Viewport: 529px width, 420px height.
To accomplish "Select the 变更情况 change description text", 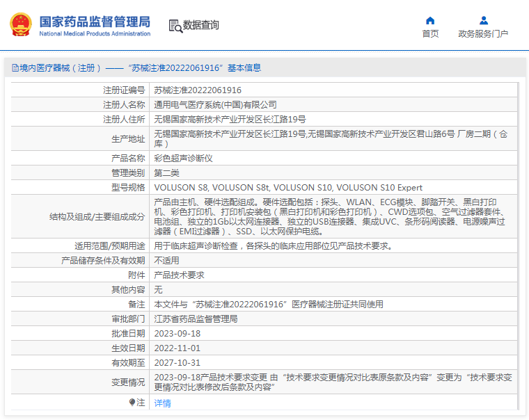I will coord(333,382).
